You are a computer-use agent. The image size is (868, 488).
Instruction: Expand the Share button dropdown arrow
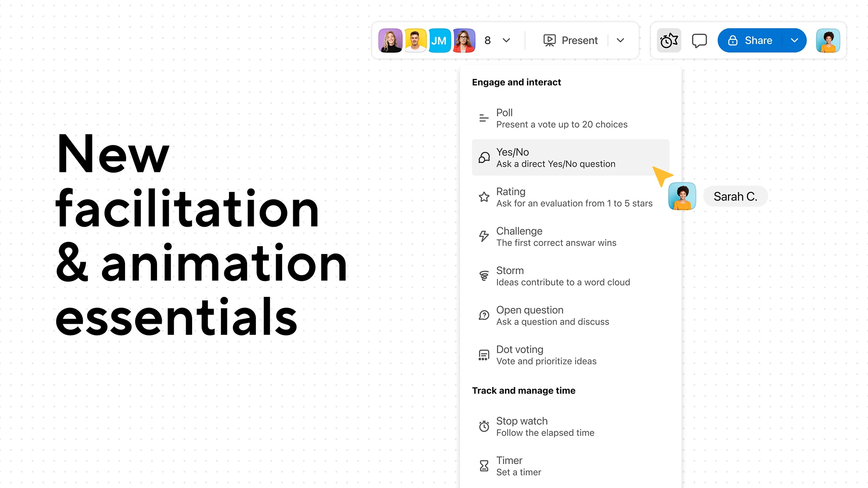click(795, 40)
